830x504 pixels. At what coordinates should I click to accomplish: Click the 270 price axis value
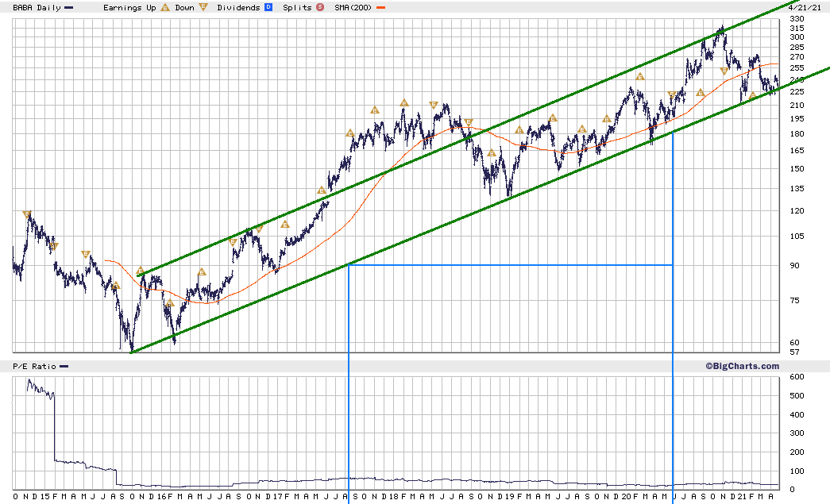(x=797, y=56)
